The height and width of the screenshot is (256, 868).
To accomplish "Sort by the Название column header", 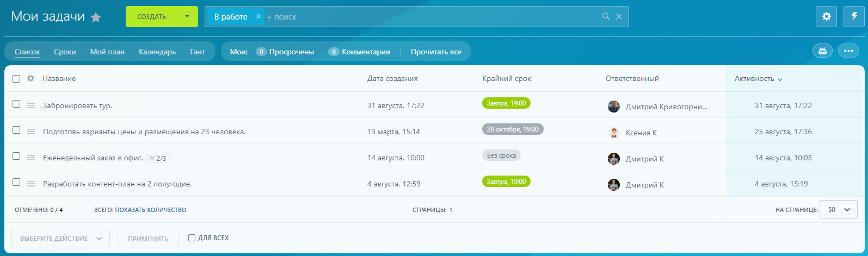I will point(59,79).
